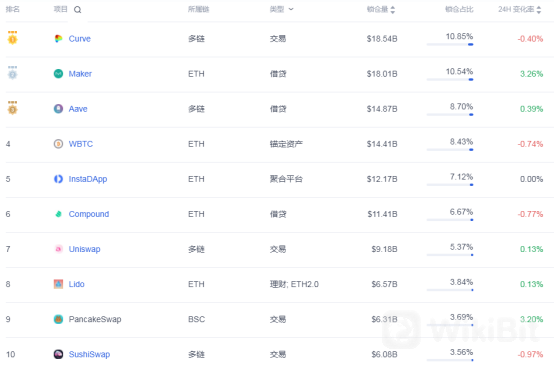Sort by 24H 变化率 column arrows
This screenshot has height=366, width=554.
538,10
